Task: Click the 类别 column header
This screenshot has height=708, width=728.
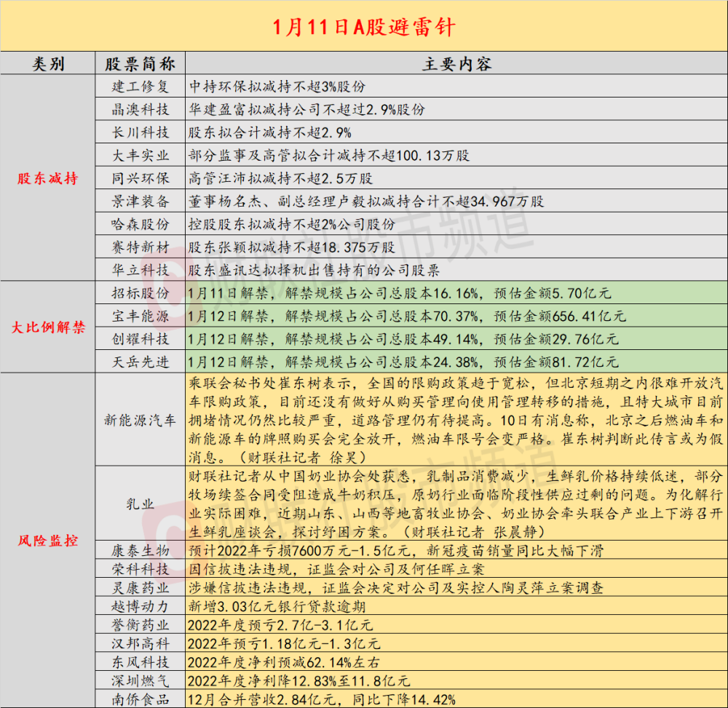Action: coord(48,63)
